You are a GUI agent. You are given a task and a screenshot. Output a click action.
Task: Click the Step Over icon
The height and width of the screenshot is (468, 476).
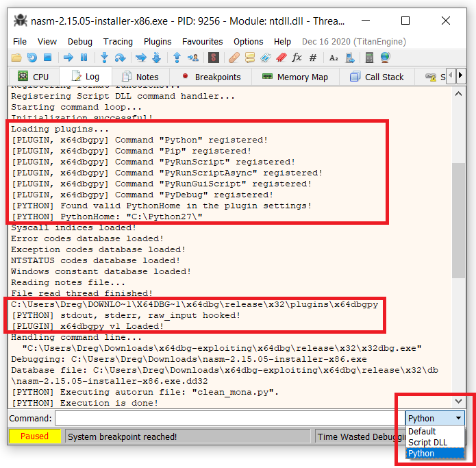pyautogui.click(x=121, y=58)
